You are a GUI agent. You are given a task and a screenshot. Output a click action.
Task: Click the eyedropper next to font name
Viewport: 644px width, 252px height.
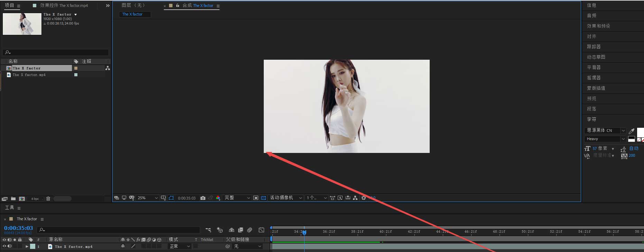632,131
